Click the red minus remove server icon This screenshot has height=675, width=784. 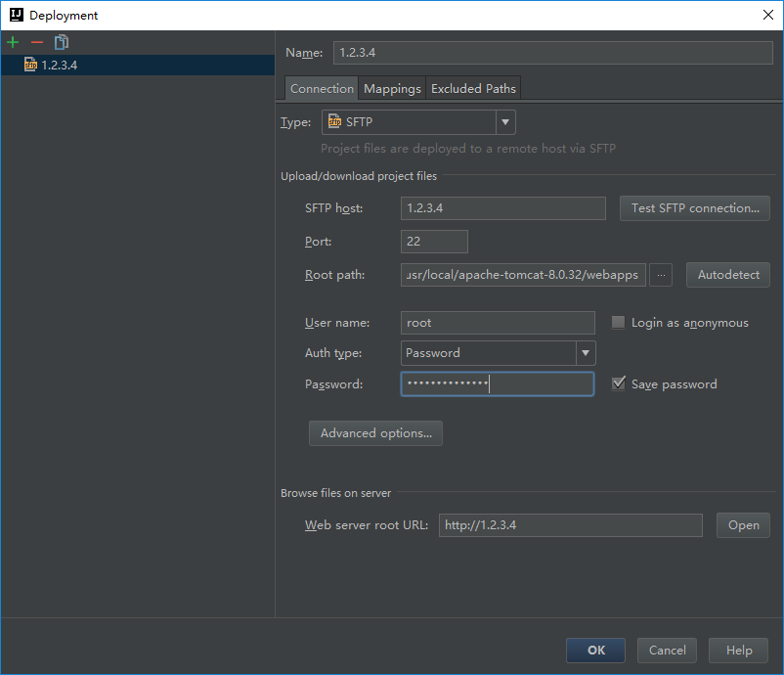(37, 42)
